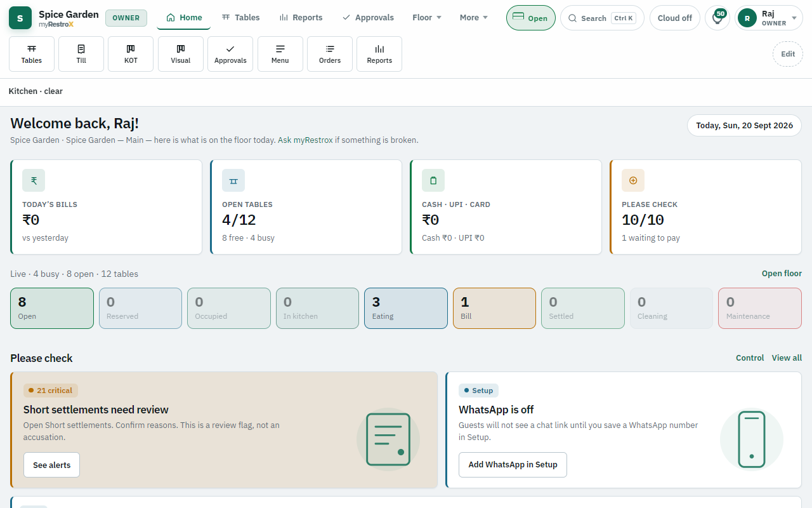812x508 pixels.
Task: Click the Search box with Ctrl K
Action: pos(602,18)
